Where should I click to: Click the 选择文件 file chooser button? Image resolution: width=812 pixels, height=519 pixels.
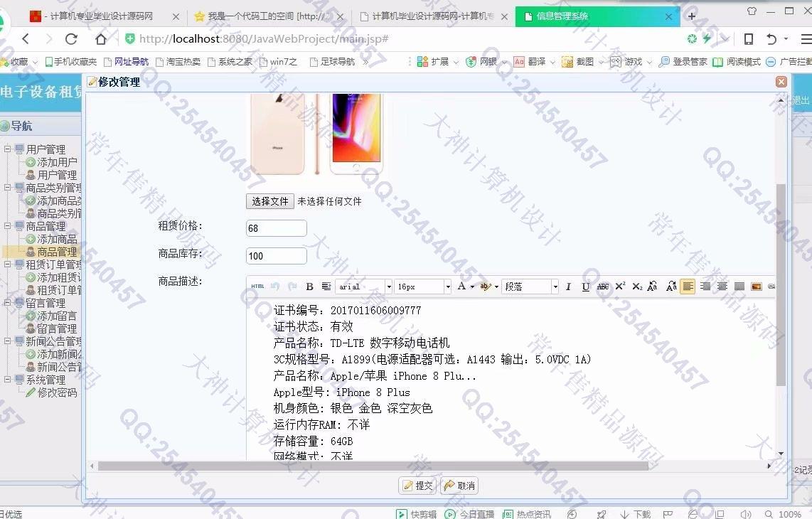tap(269, 201)
